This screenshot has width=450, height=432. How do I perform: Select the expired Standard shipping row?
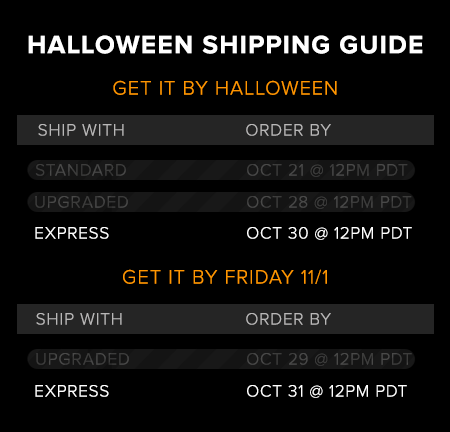pos(221,170)
